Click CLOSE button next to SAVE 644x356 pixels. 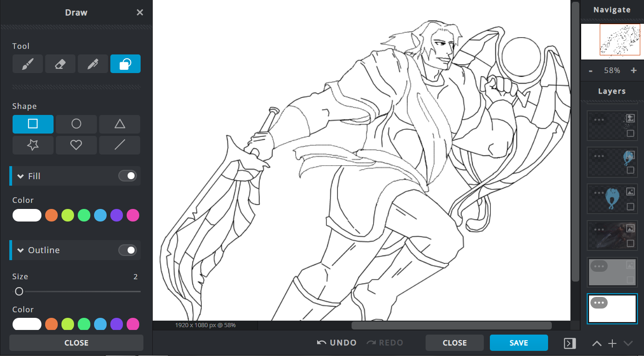click(454, 343)
